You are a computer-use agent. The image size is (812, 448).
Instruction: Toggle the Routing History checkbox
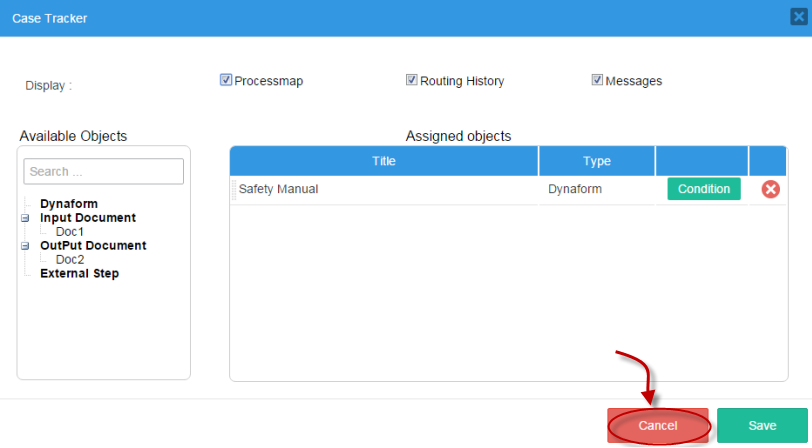click(x=411, y=80)
